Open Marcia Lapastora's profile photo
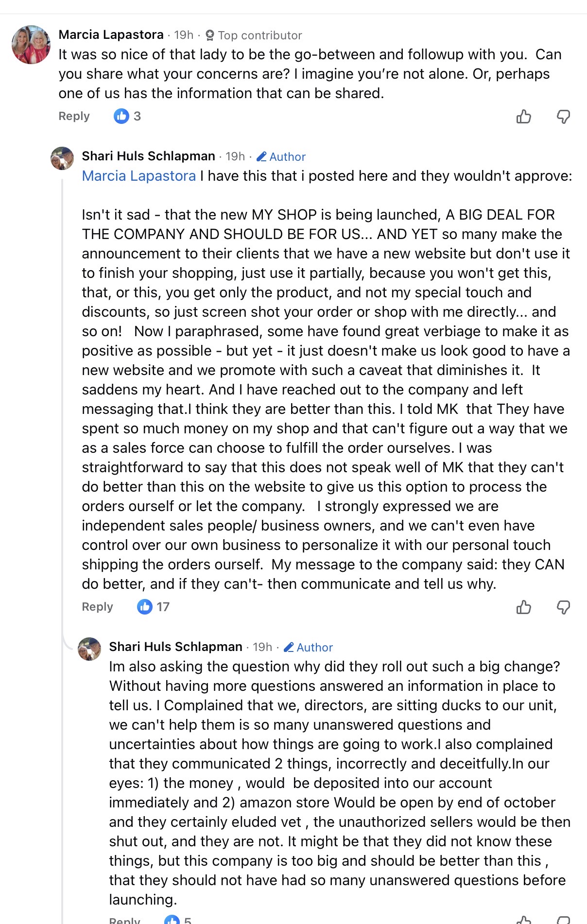Screen dimensions: 587x924 [x=31, y=45]
